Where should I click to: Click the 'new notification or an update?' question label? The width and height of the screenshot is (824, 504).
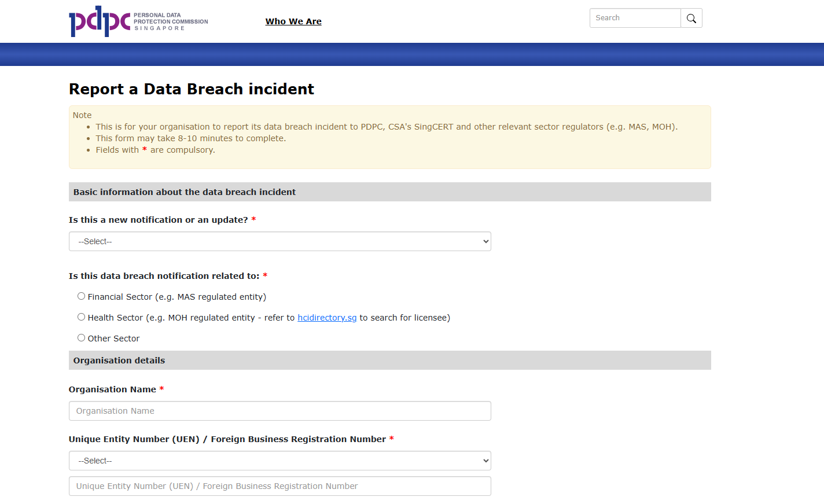tap(158, 220)
